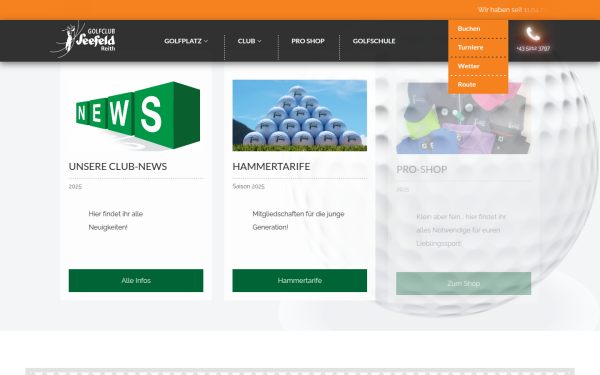Click 'Klein aber fein' Pro-Shop description
This screenshot has width=600, height=375.
[x=461, y=230]
